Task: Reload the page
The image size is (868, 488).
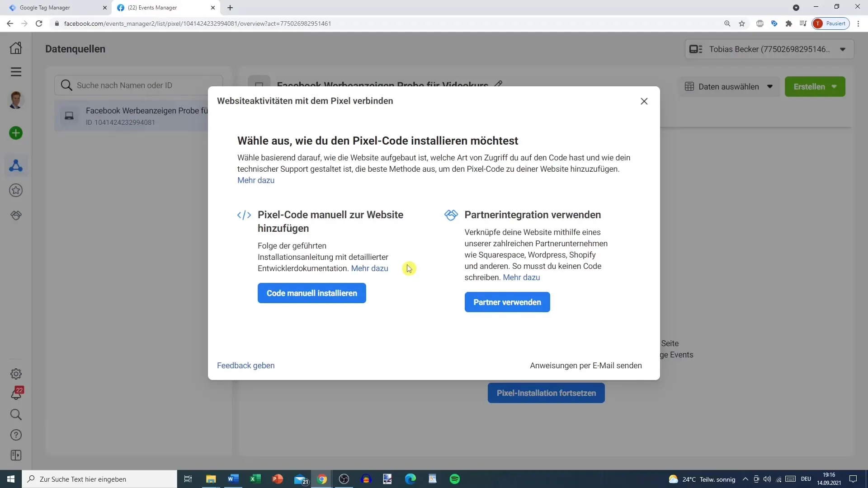Action: pyautogui.click(x=39, y=23)
